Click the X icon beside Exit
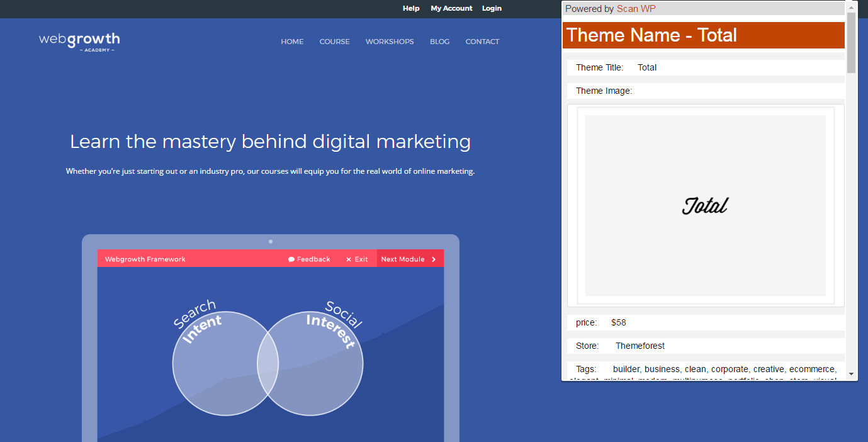The image size is (868, 442). click(349, 259)
